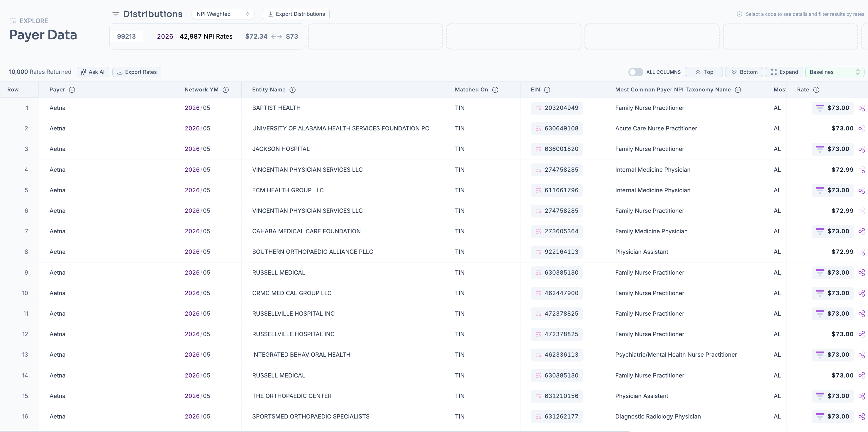
Task: Click the Distributions filter icon
Action: pyautogui.click(x=116, y=14)
